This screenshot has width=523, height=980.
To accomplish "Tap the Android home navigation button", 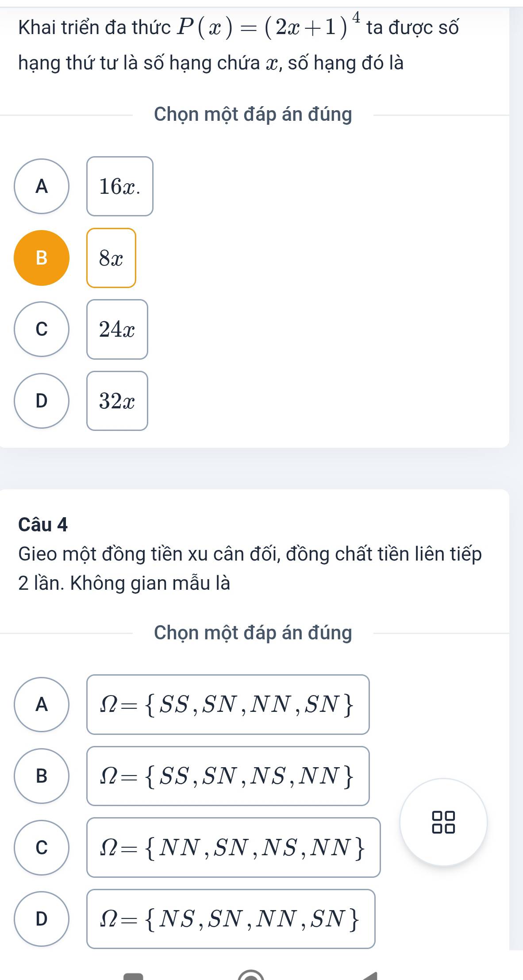I will tap(250, 975).
